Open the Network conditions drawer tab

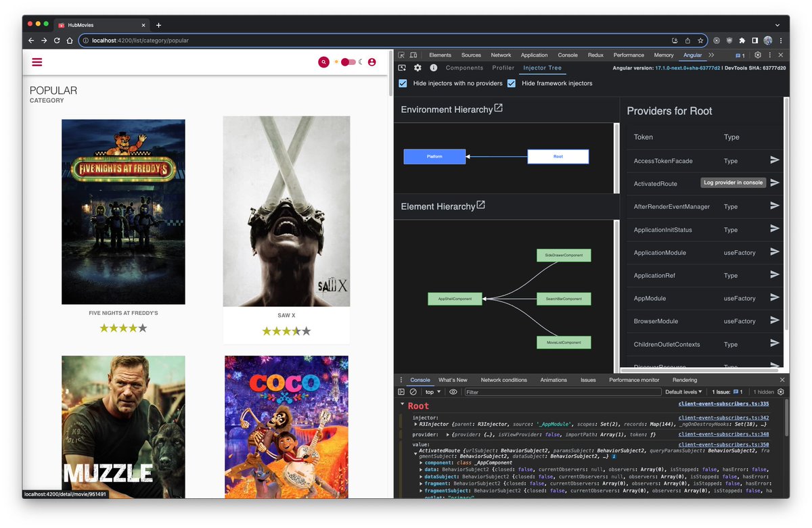(x=504, y=380)
